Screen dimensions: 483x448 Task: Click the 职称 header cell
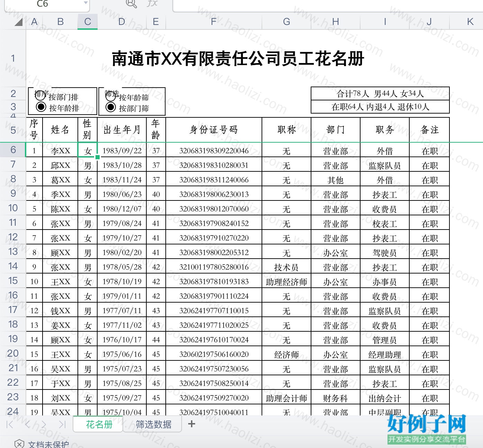coord(286,130)
